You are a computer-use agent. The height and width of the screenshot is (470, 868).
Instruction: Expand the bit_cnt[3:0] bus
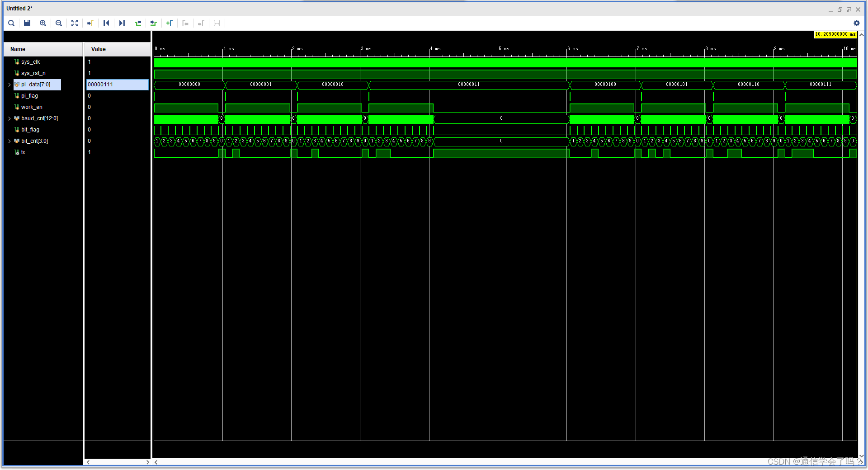point(9,141)
